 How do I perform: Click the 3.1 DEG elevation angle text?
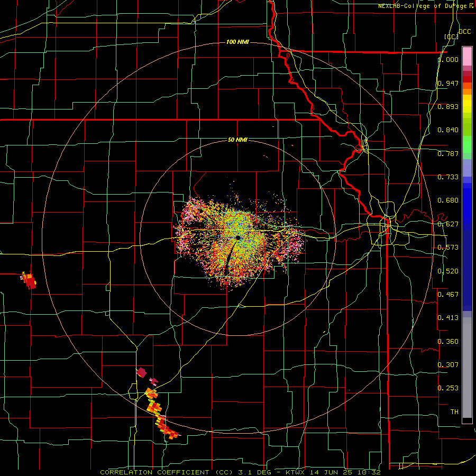pyautogui.click(x=254, y=472)
